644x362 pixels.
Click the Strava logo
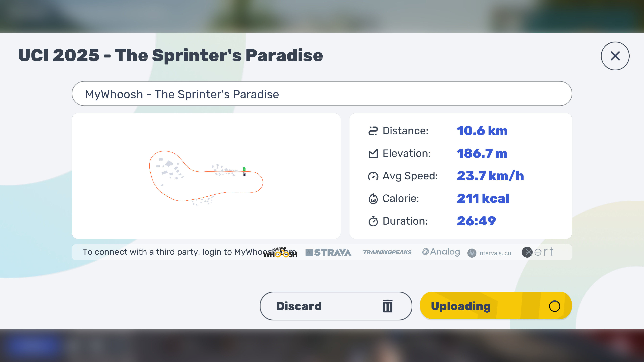pyautogui.click(x=328, y=252)
